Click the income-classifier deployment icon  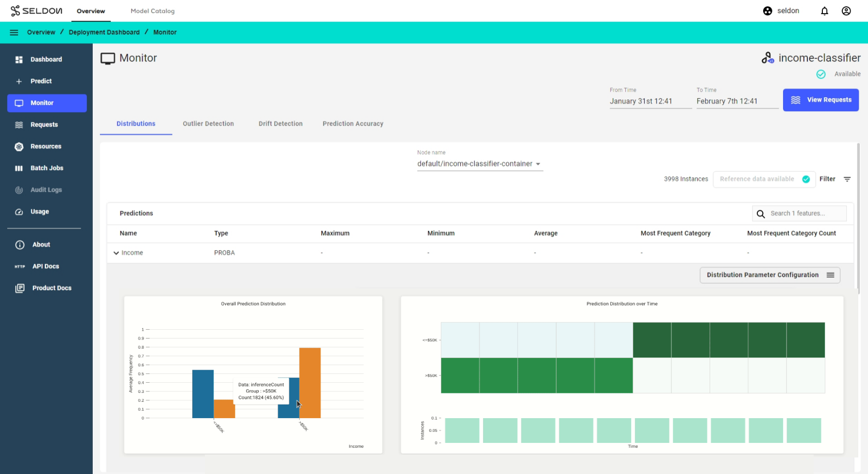point(768,58)
